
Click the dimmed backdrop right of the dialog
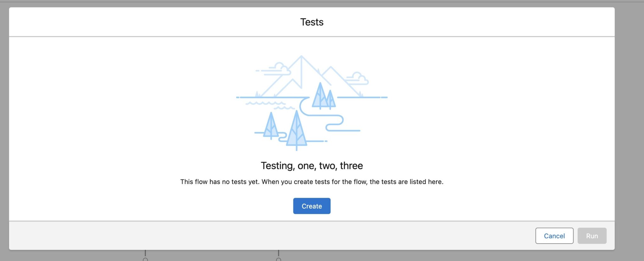click(x=629, y=126)
